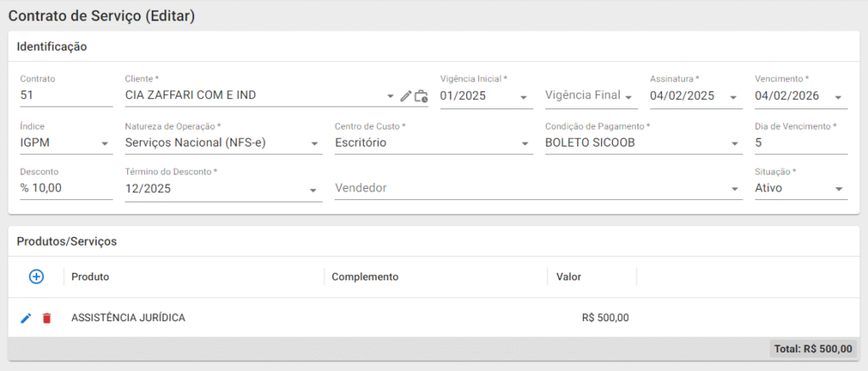
Task: Open the Vigência Inicial dropdown
Action: tap(524, 97)
